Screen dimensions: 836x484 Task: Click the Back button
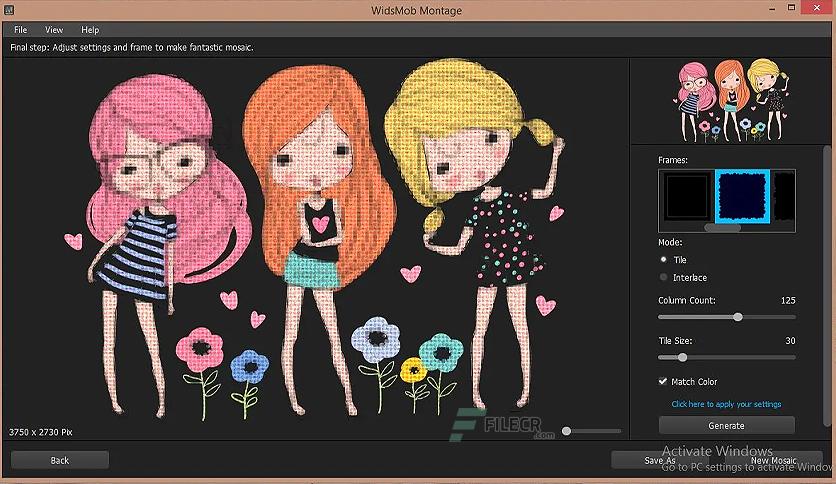click(60, 460)
